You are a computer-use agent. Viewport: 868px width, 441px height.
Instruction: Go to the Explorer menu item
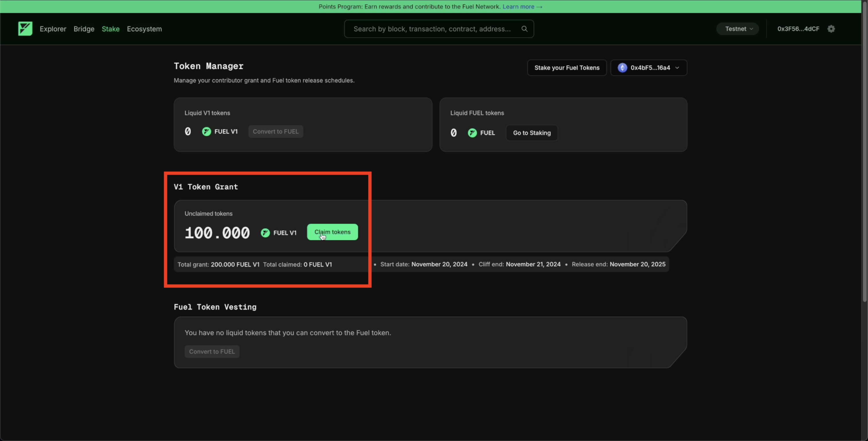pos(53,29)
